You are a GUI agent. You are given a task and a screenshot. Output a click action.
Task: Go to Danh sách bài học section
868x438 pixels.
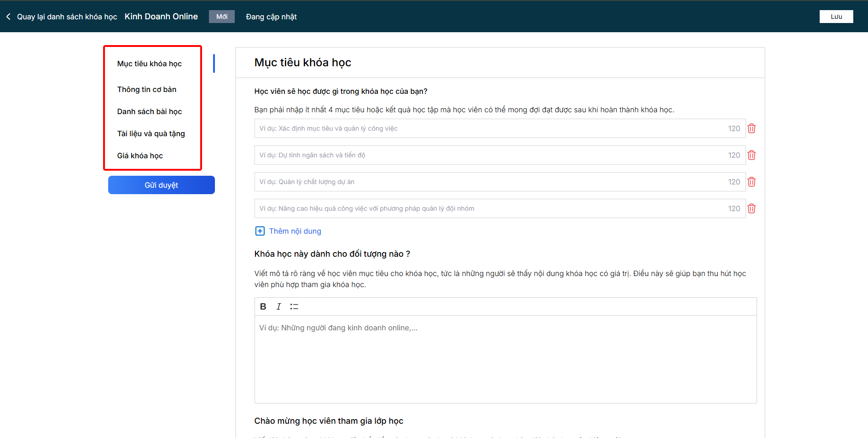(x=150, y=111)
